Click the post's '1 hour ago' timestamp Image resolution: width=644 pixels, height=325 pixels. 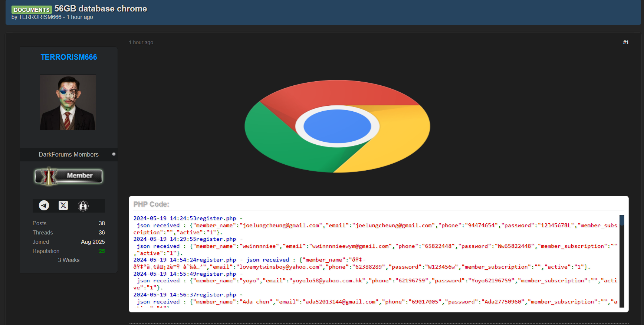click(141, 42)
